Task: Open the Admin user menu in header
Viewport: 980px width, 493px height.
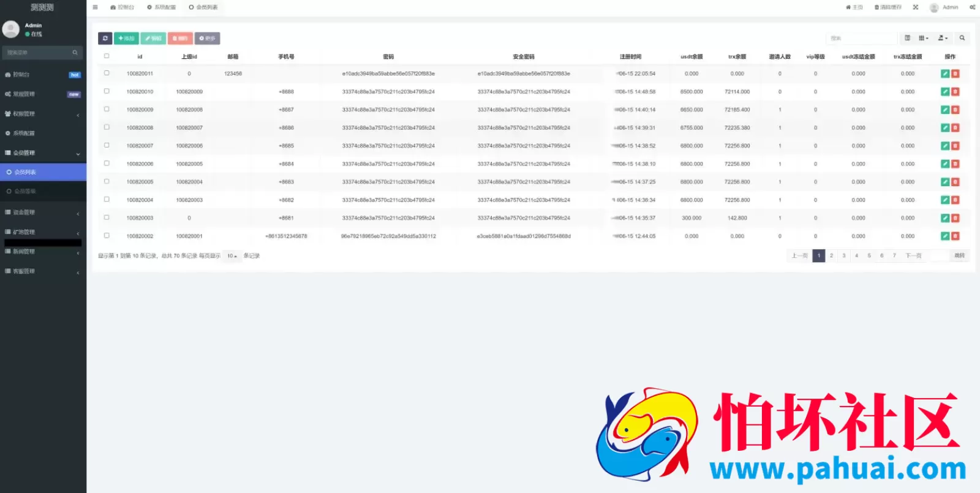Action: pos(944,7)
